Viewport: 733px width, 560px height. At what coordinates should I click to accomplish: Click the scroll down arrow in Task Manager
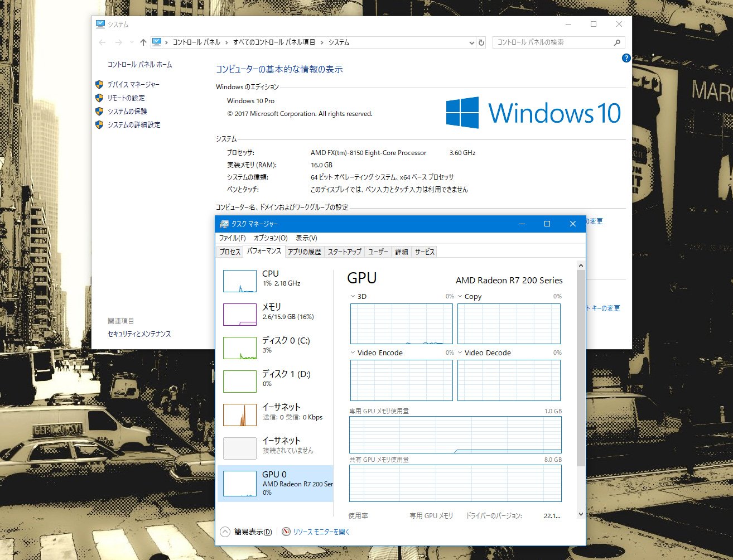click(x=581, y=514)
